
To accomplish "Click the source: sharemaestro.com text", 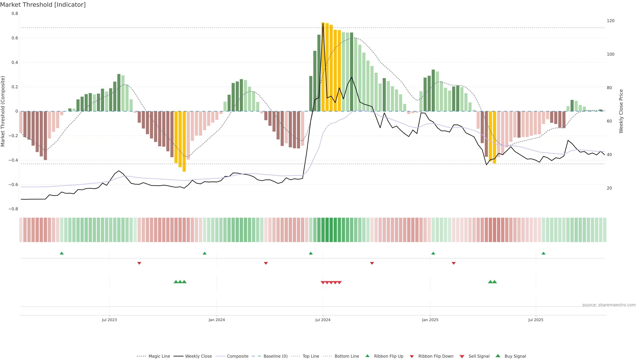I will [x=609, y=305].
